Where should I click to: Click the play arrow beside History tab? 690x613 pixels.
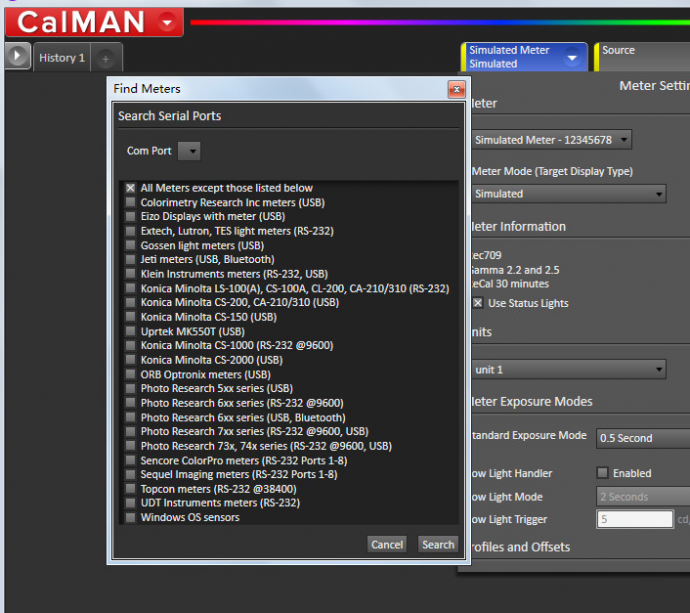point(17,57)
